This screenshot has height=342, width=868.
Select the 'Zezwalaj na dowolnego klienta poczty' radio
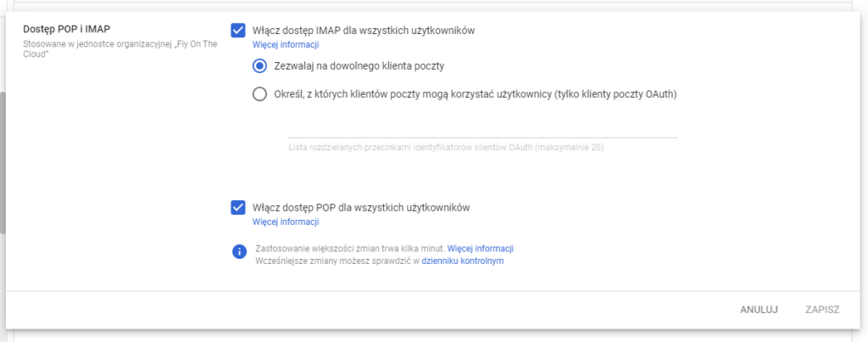pyautogui.click(x=259, y=66)
